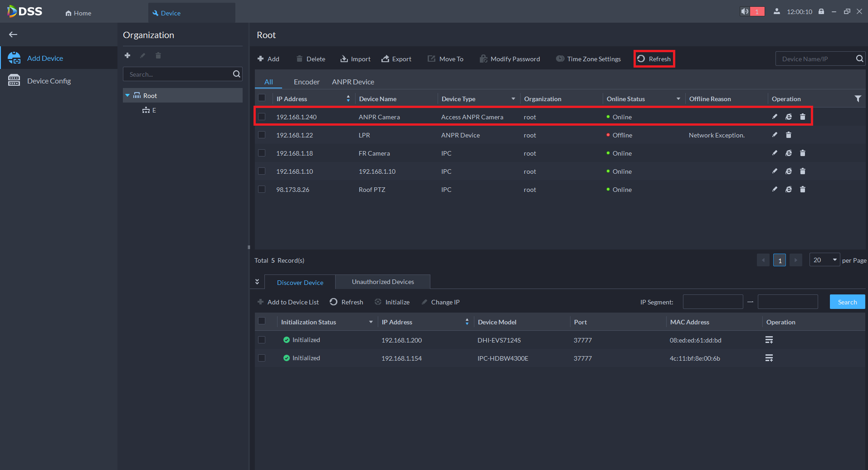Collapse the Root organization tree node
Screen dimensions: 868x470
tap(127, 95)
